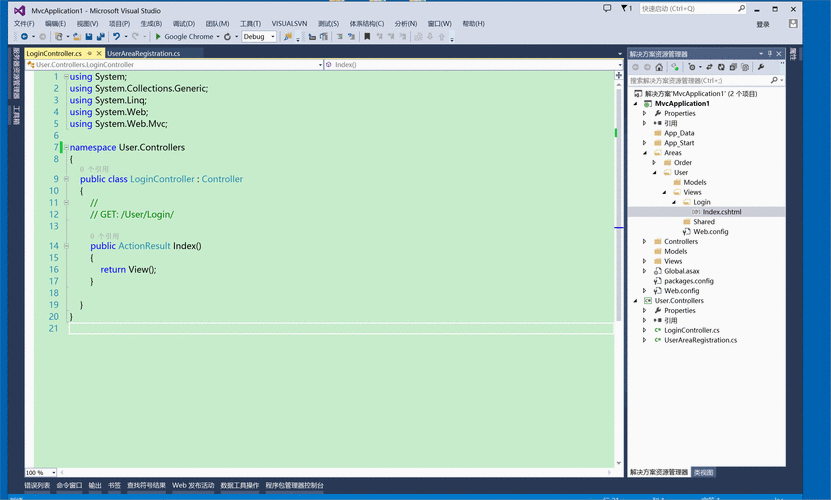Start debugging with green play icon
The image size is (831, 500).
[x=158, y=37]
